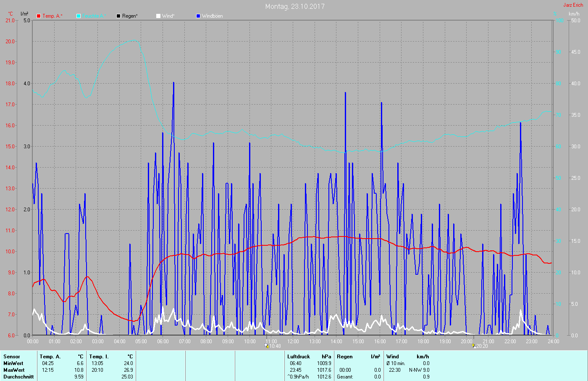The width and height of the screenshot is (588, 381).
Task: Click the 06:00 time axis label
Action: [163, 342]
